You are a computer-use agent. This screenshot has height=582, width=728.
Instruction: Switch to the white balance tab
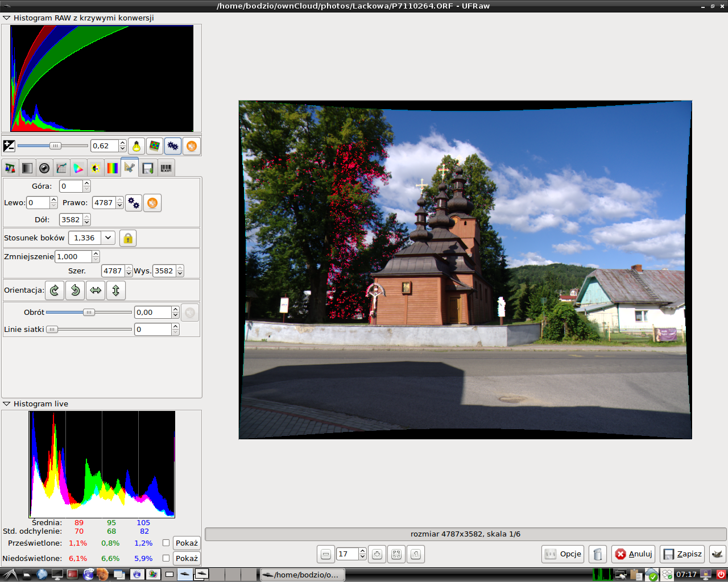pyautogui.click(x=10, y=168)
